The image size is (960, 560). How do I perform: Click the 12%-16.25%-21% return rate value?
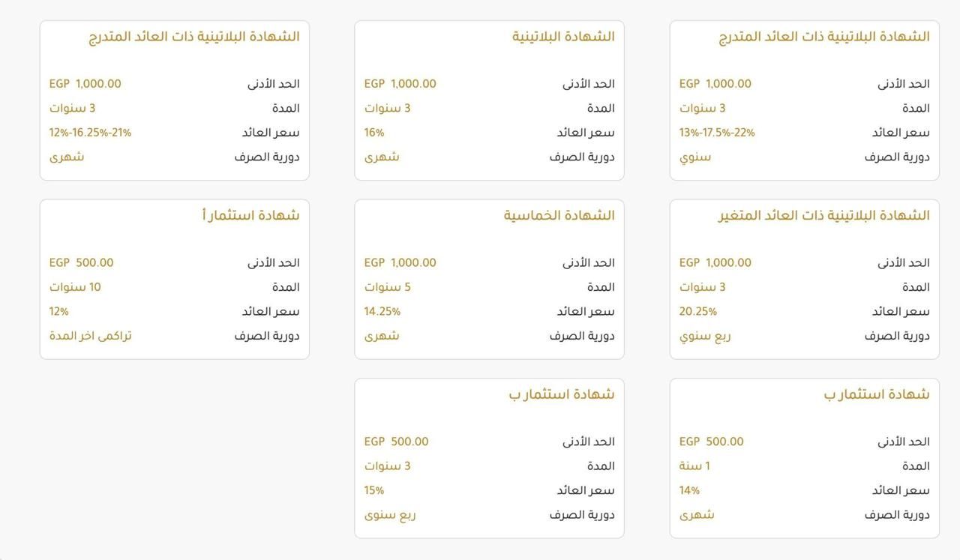pos(90,133)
